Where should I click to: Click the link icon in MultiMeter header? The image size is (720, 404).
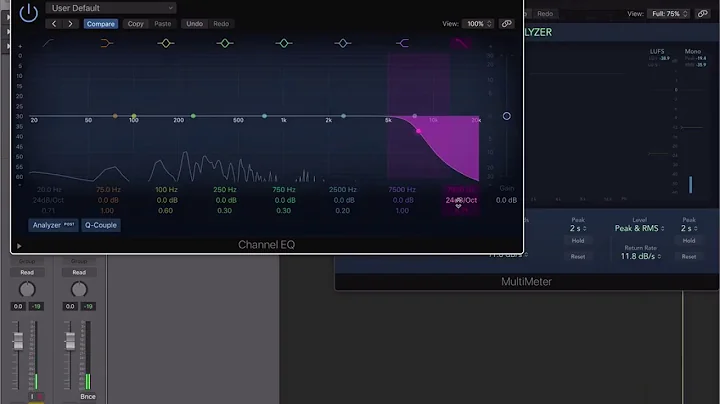pos(703,14)
